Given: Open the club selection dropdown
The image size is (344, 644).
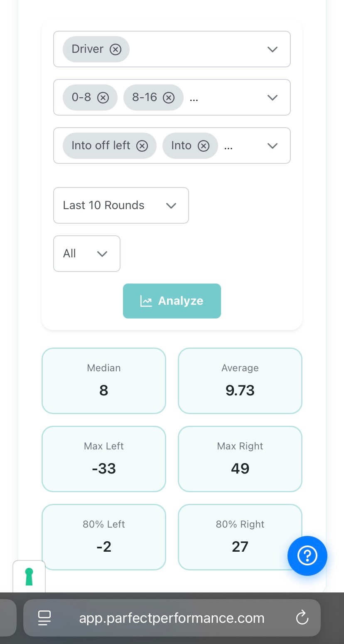Looking at the screenshot, I should [x=272, y=49].
